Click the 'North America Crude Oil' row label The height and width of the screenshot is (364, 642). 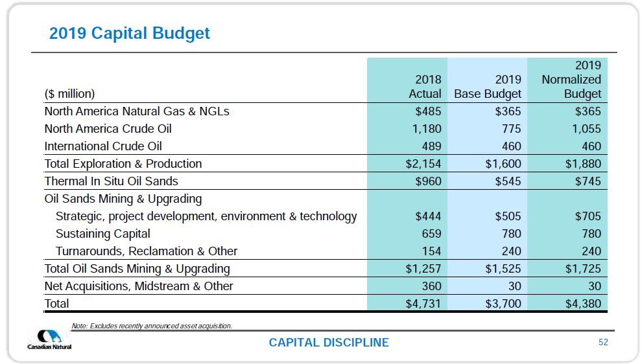pyautogui.click(x=108, y=129)
